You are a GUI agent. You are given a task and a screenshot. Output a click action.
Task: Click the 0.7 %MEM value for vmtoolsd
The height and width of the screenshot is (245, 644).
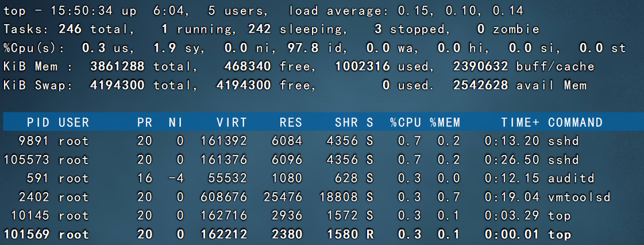pyautogui.click(x=449, y=197)
